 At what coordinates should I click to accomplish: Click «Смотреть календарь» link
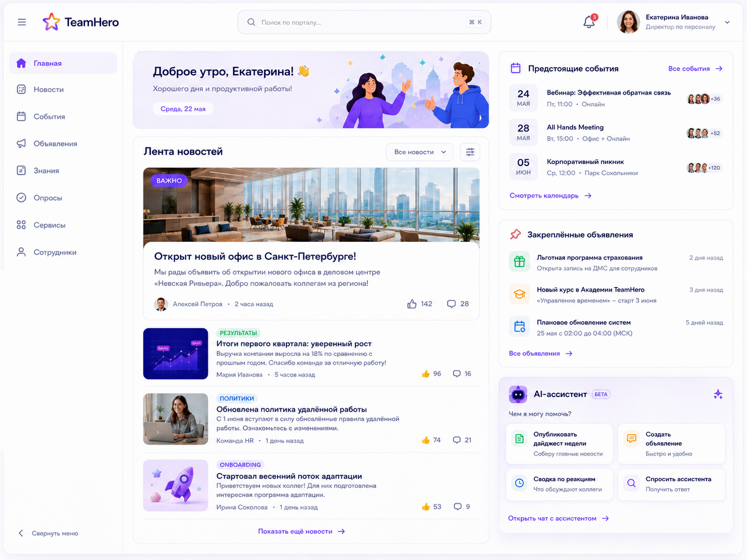[550, 195]
